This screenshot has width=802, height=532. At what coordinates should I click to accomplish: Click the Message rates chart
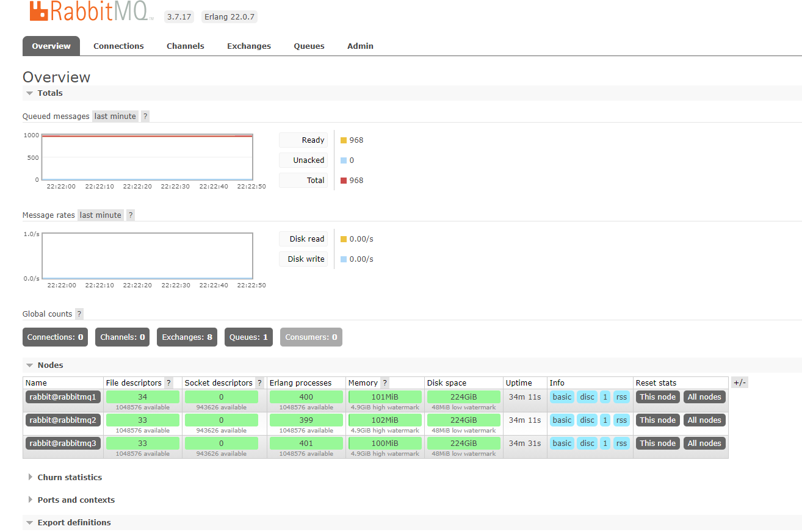tap(147, 256)
